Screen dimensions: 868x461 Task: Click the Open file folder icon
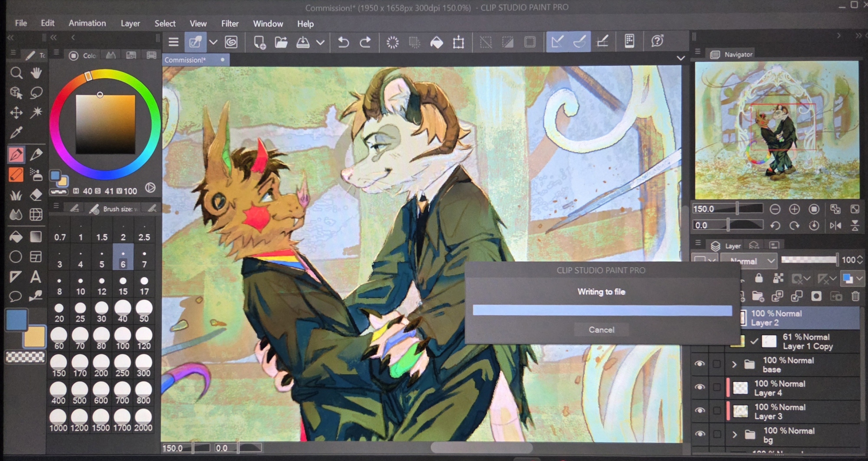281,42
